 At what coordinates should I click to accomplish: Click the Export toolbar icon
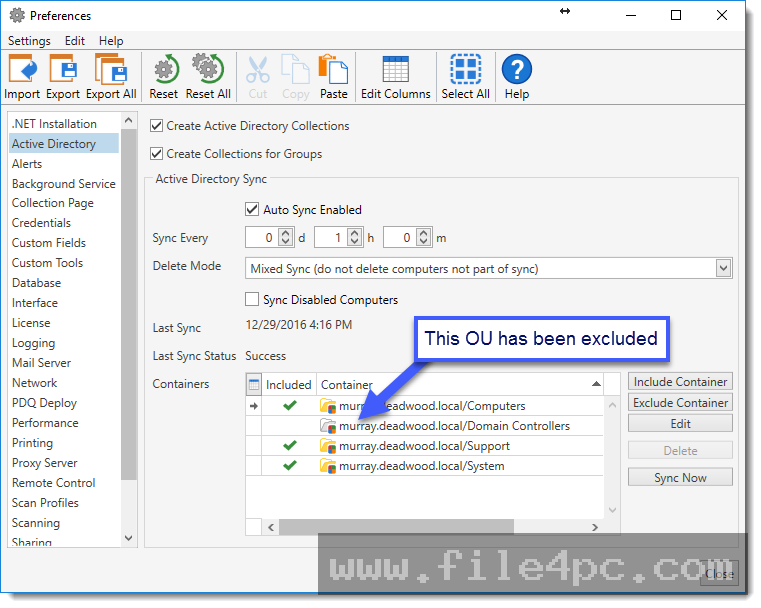(x=63, y=69)
